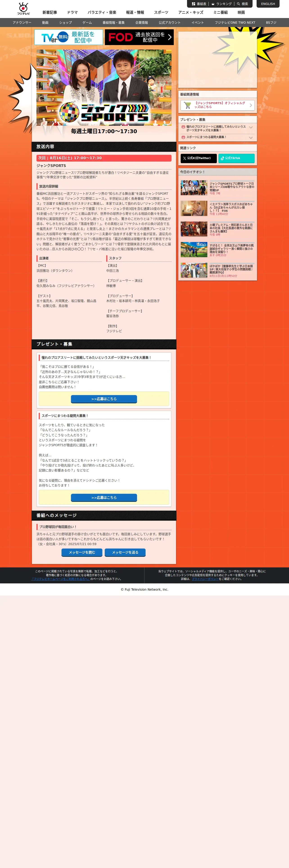Click gift icon beside スポーツにまつわる疑問大募集 sidebar item
This screenshot has width=289, height=868.
click(183, 137)
